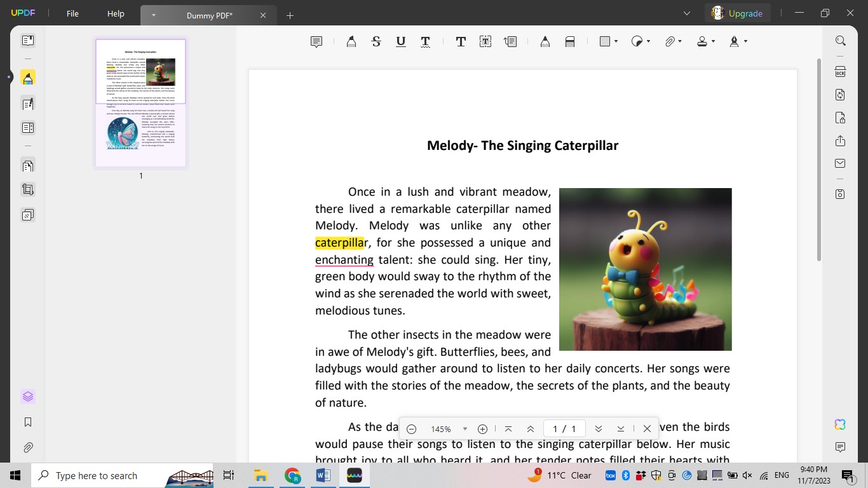Select the Underline annotation tool
Screen dimensions: 868x488
(400, 41)
